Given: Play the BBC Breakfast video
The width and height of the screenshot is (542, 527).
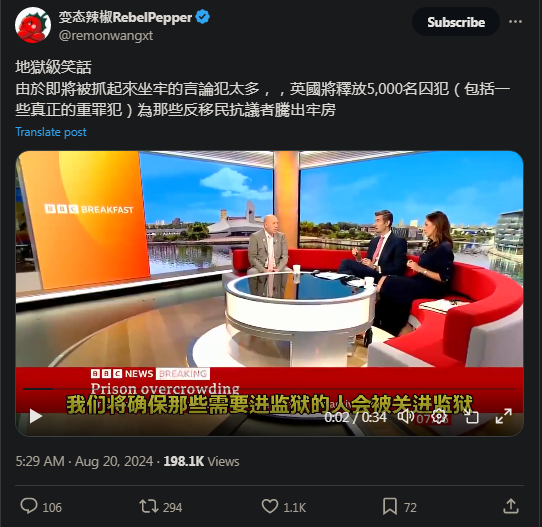Looking at the screenshot, I should coord(35,416).
